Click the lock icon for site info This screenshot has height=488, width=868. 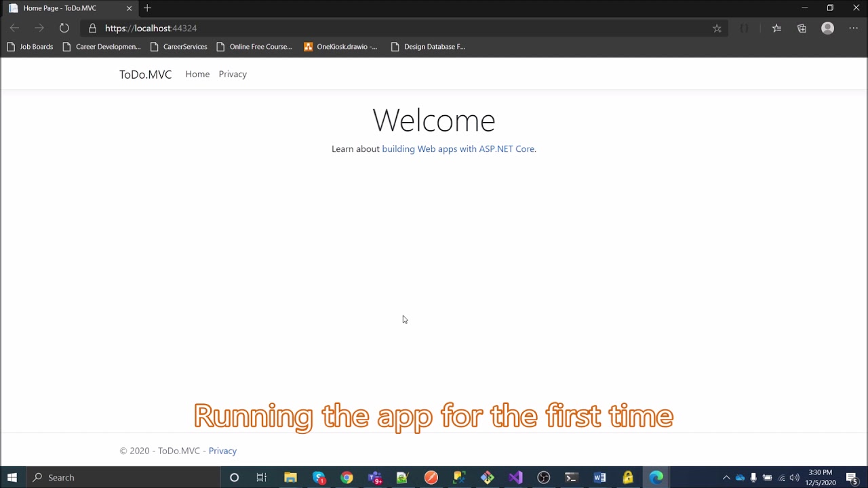click(92, 28)
